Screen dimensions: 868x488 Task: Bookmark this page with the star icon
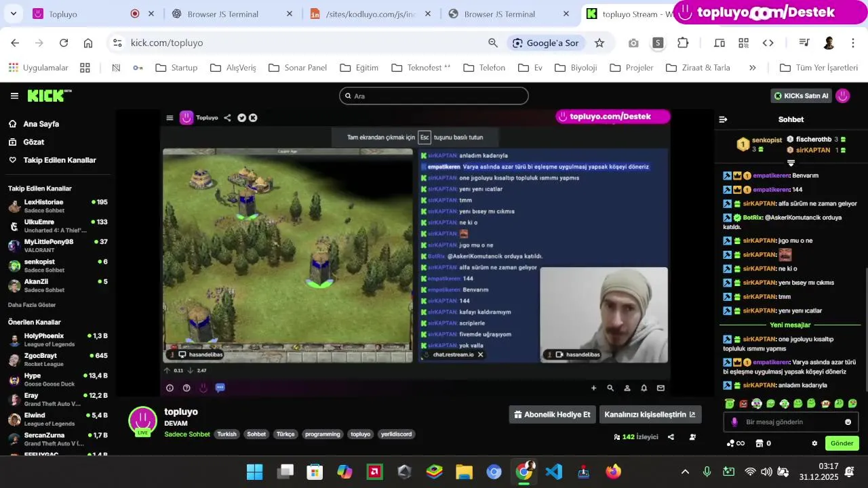599,43
